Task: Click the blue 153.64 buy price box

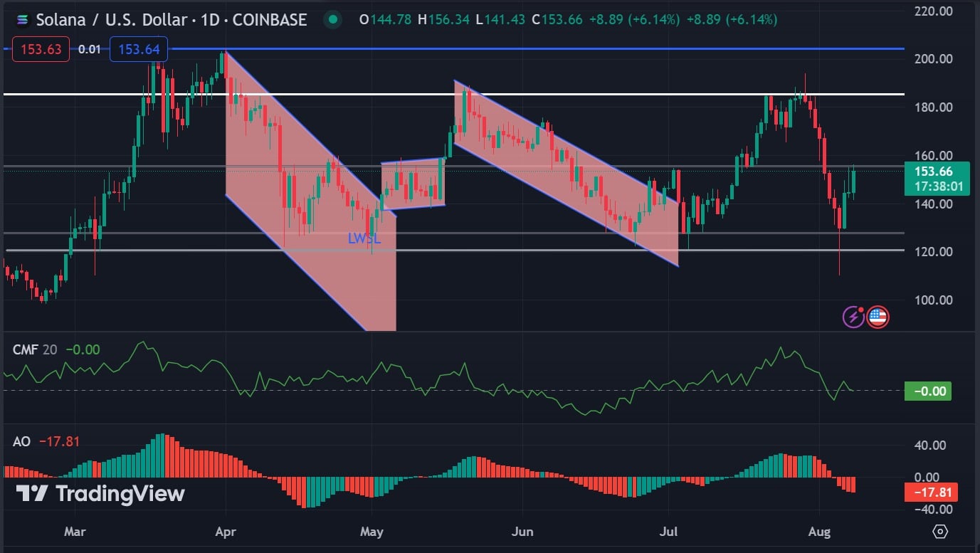Action: pos(139,50)
